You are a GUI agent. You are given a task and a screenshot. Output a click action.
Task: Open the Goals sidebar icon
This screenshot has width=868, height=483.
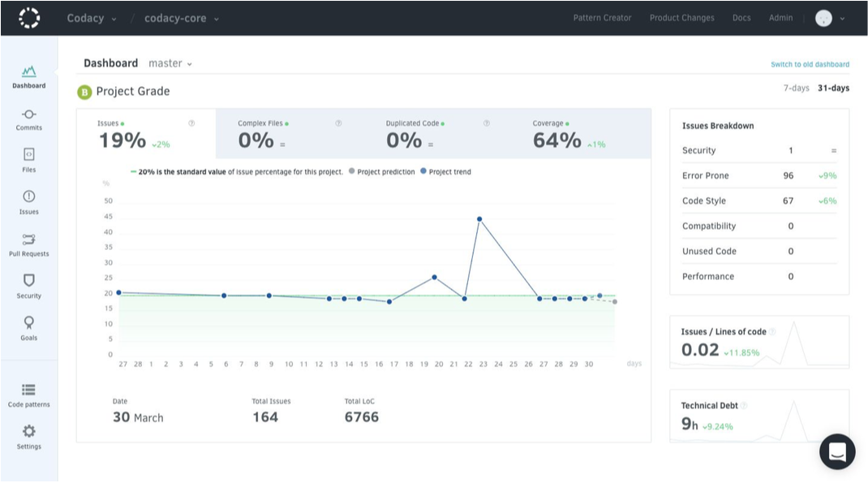point(29,323)
